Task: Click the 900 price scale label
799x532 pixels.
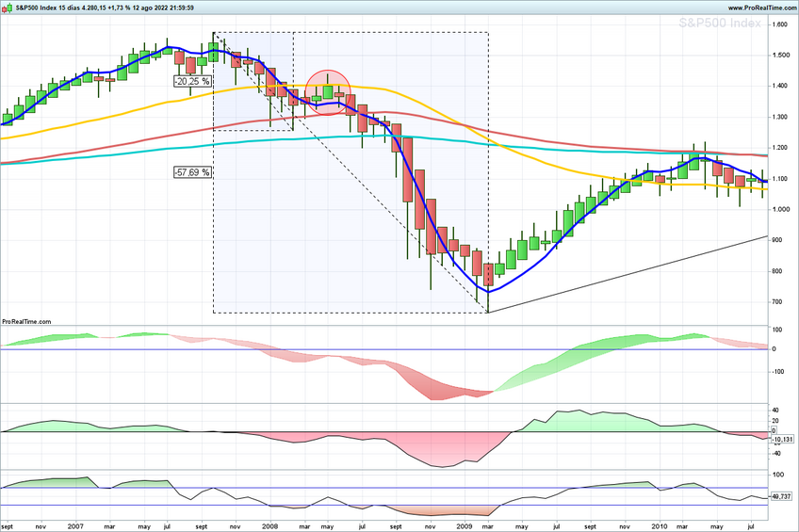Action: coord(777,240)
